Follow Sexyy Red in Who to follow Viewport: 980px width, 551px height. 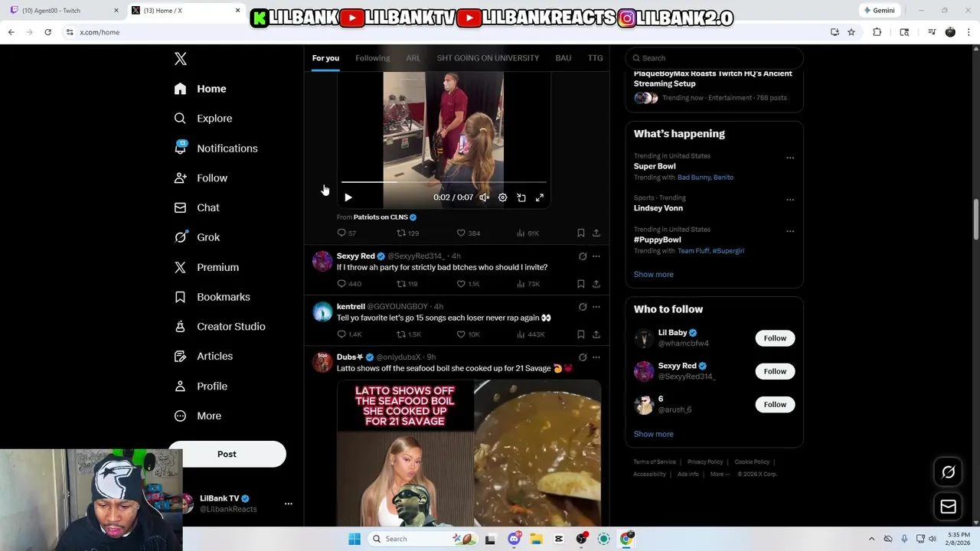click(x=775, y=371)
